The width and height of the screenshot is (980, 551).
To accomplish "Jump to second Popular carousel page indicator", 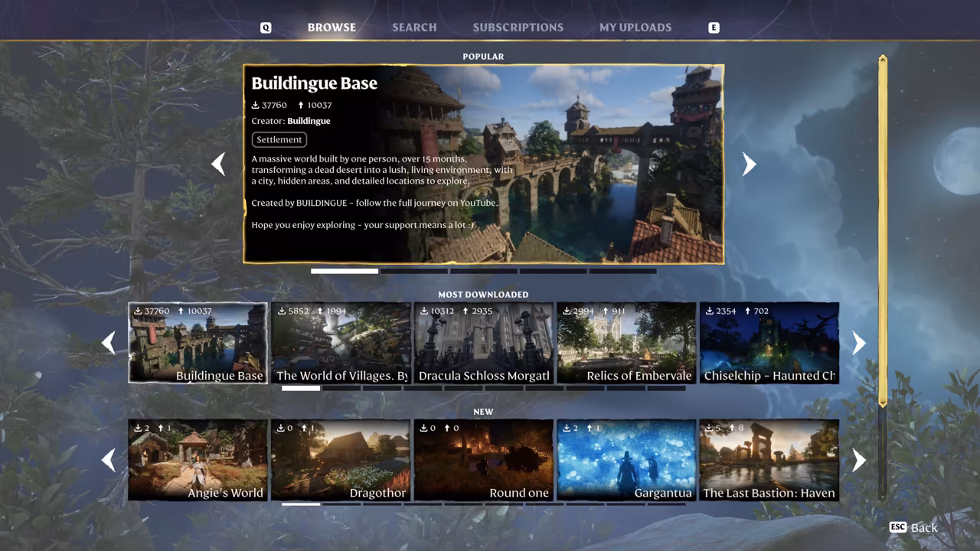I will (413, 271).
